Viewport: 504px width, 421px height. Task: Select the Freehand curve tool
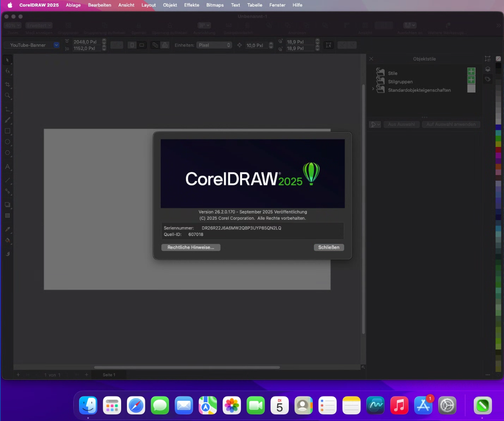[x=7, y=109]
